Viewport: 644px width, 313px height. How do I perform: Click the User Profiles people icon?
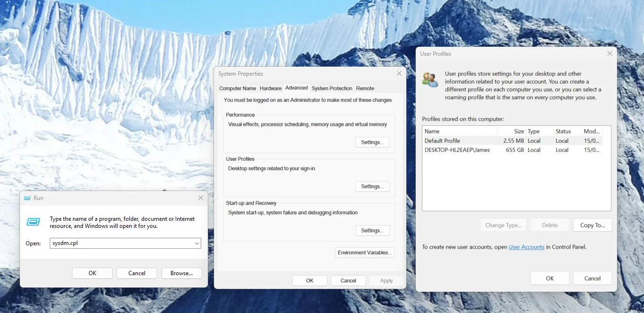[430, 80]
